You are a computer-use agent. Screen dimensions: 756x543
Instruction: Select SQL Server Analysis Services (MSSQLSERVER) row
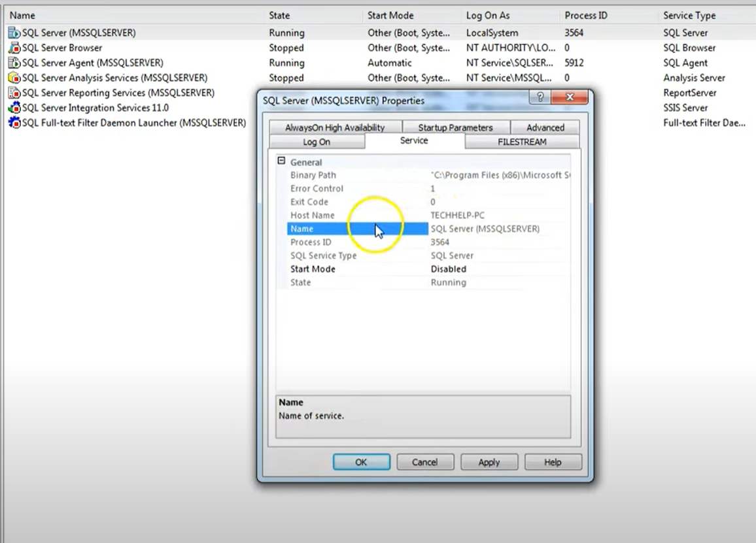click(114, 78)
